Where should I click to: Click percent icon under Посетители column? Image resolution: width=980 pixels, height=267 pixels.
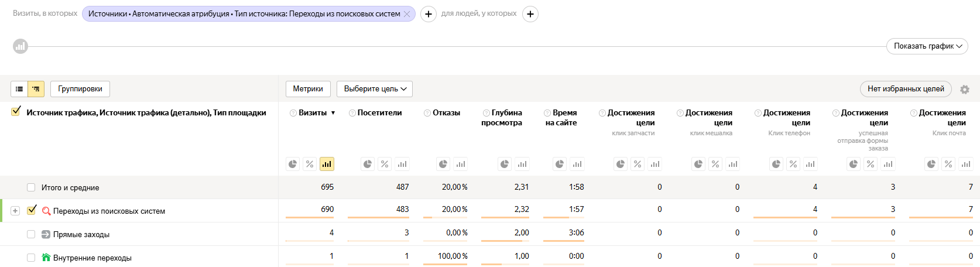click(385, 164)
